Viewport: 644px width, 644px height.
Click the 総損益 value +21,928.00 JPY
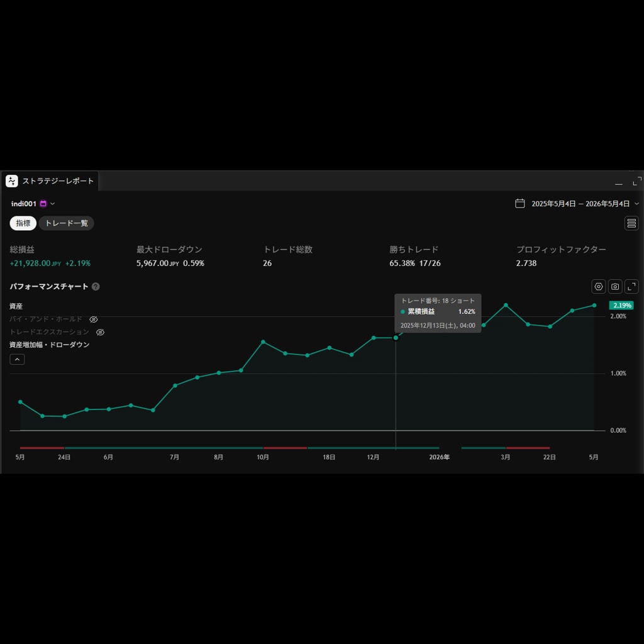coord(35,264)
